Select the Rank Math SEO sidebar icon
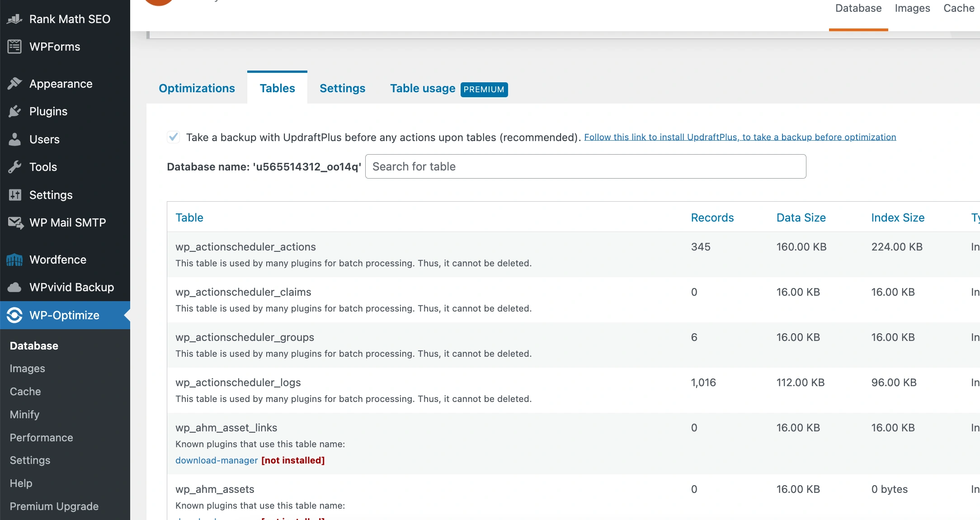980x520 pixels. (x=14, y=19)
